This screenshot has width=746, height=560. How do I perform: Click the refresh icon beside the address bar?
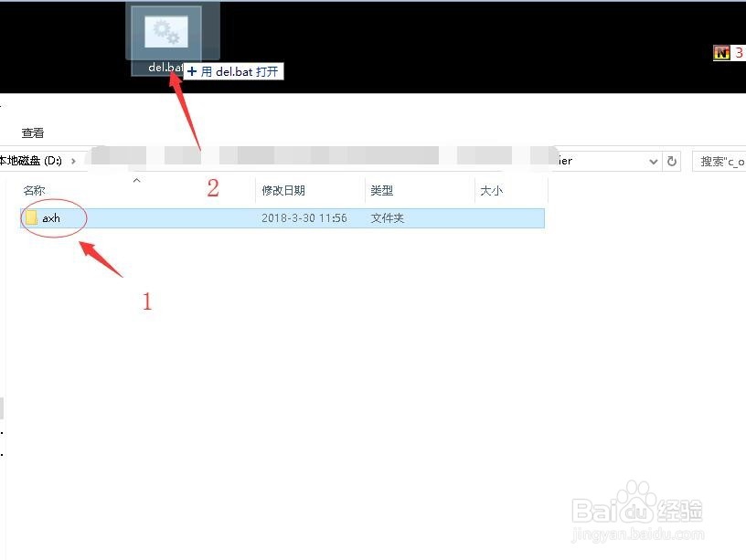[672, 161]
